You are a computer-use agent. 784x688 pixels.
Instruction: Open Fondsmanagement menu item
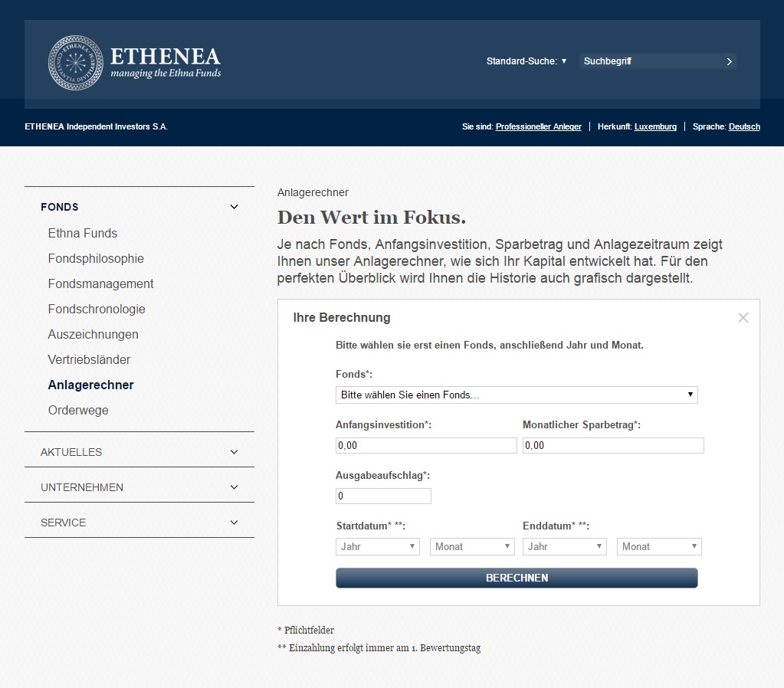(x=101, y=283)
